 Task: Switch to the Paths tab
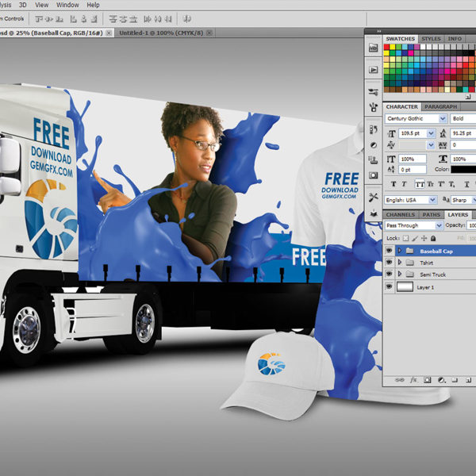(431, 215)
